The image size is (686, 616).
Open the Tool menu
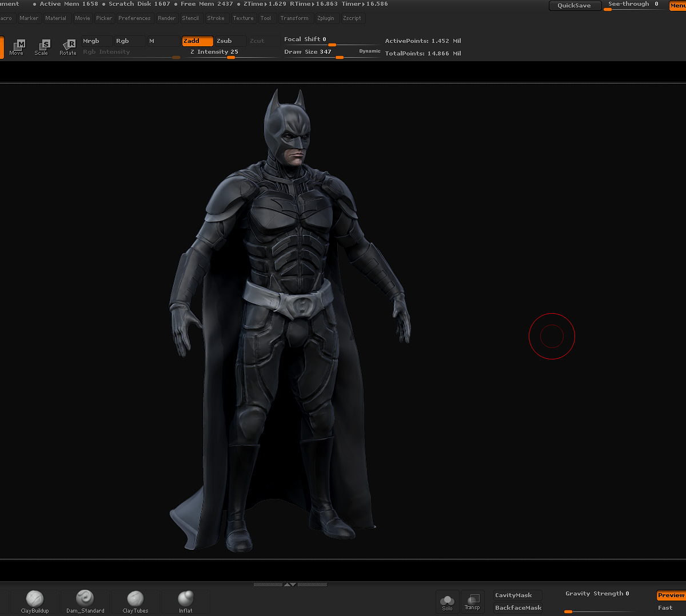[266, 18]
